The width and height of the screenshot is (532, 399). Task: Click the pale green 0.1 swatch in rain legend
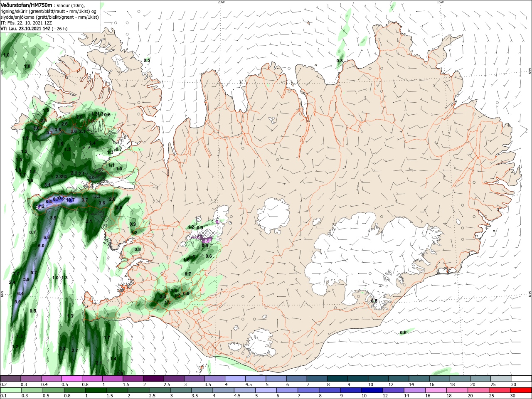11,390
